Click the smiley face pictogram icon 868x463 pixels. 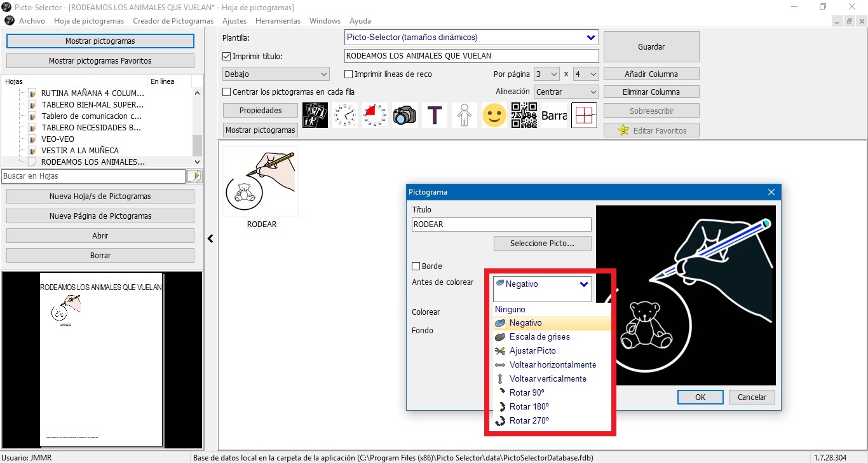[x=494, y=115]
